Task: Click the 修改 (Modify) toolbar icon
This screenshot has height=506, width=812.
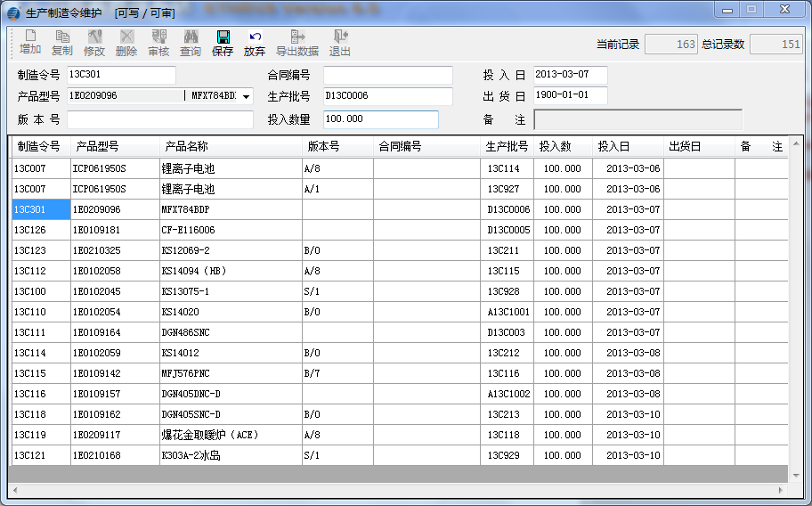Action: [94, 42]
